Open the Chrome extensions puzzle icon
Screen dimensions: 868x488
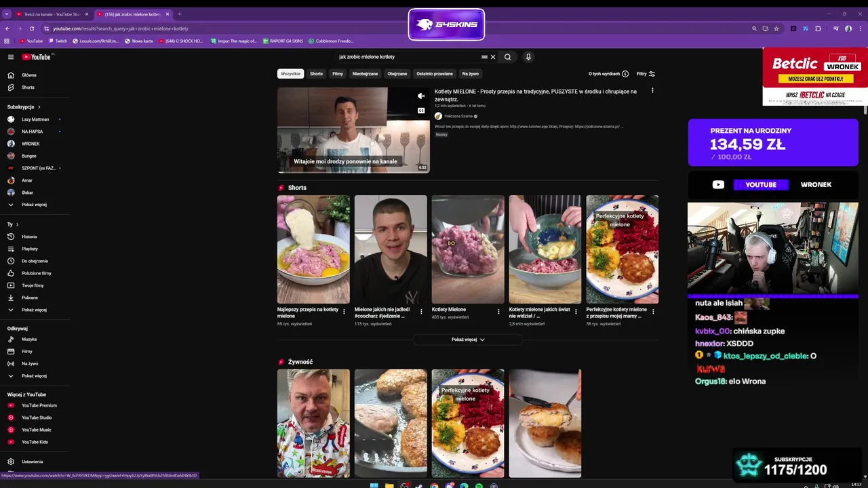(818, 28)
